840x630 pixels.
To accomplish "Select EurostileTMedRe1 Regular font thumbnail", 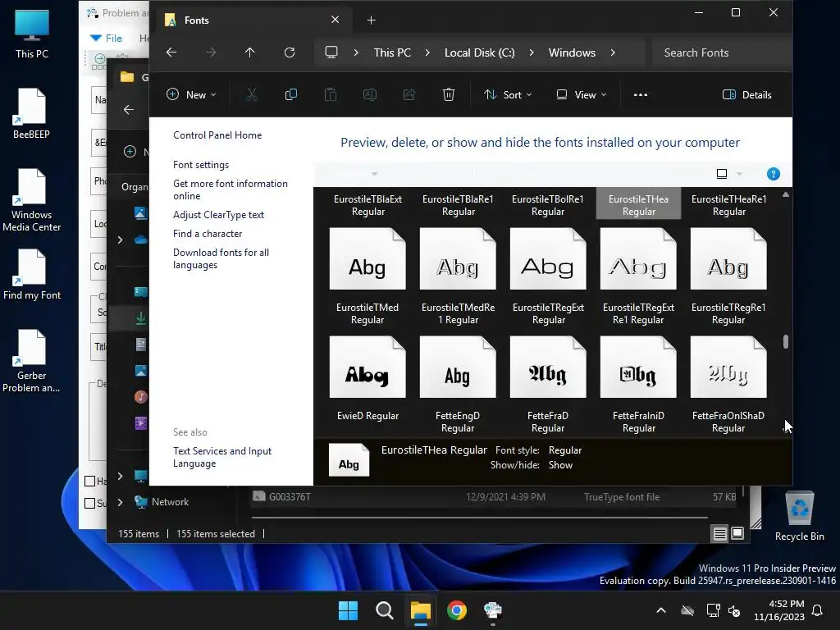I will 458,258.
